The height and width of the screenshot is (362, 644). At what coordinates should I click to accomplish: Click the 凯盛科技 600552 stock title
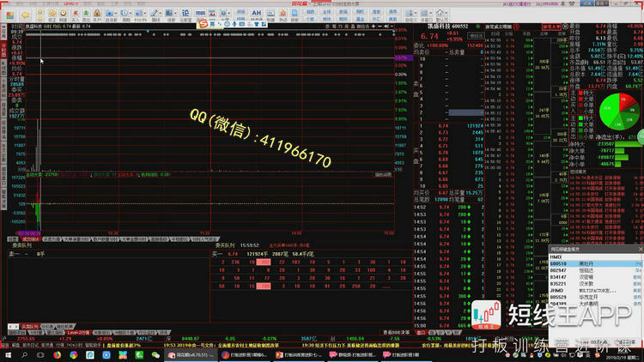tap(447, 27)
